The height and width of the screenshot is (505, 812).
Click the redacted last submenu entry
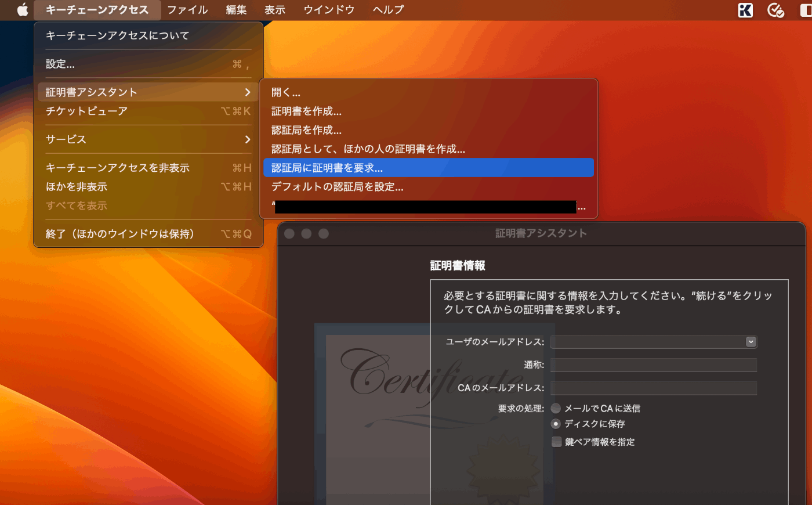point(429,207)
